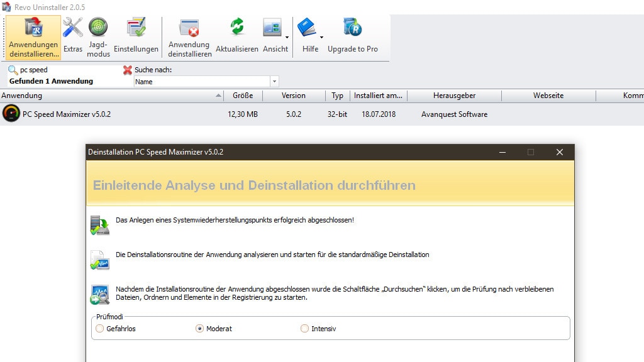Screen dimensions: 644x362
Task: Minimize the Deinstallation dialog
Action: tap(502, 152)
